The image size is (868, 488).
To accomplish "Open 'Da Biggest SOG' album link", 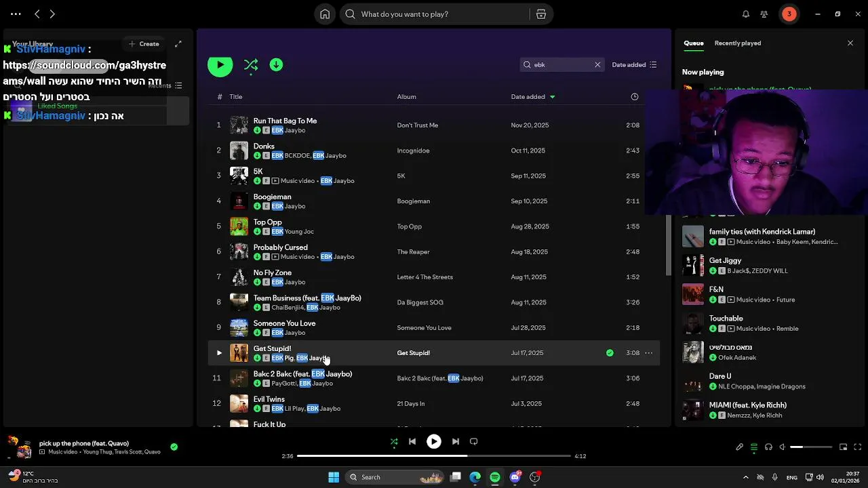I will point(420,303).
